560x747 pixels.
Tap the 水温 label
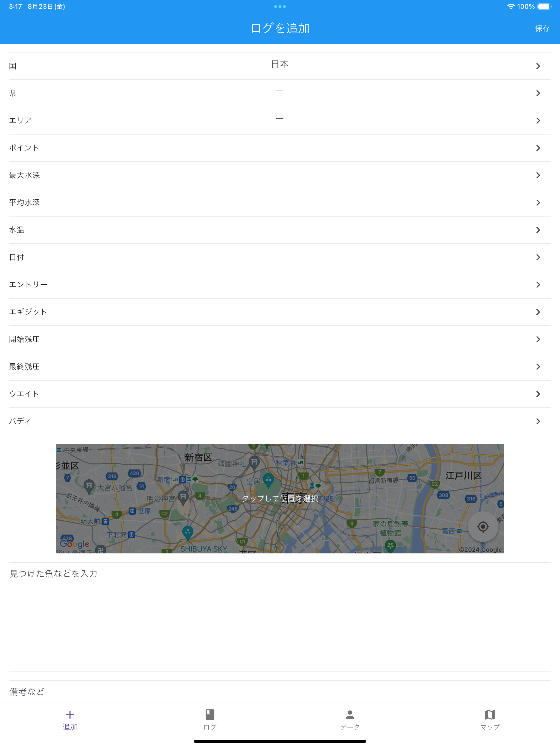point(17,230)
